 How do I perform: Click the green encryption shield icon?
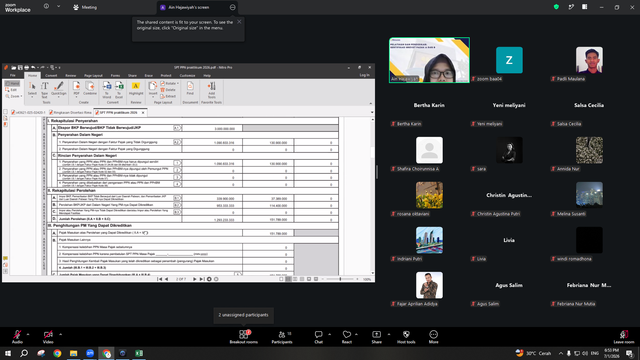point(556,7)
